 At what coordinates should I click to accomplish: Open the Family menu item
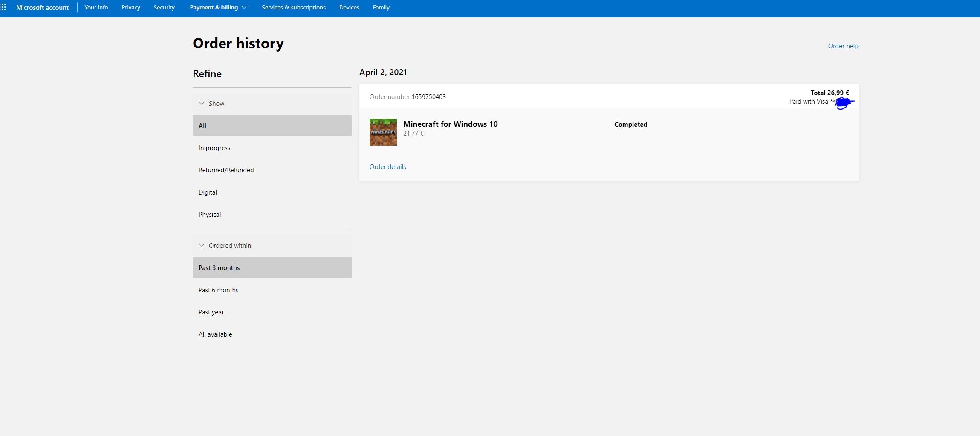click(x=381, y=7)
